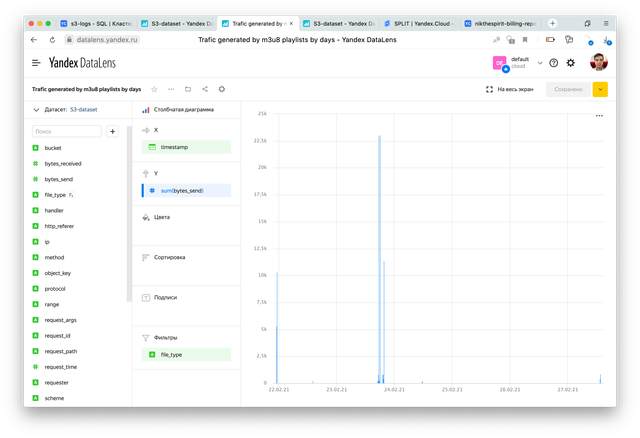Collapse the dataset section chevron
Image resolution: width=640 pixels, height=438 pixels.
37,109
